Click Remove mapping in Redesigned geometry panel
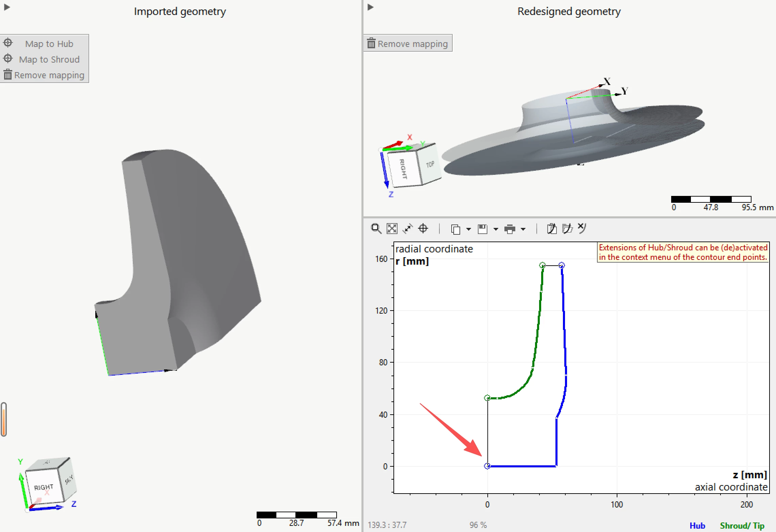The height and width of the screenshot is (532, 776). 408,44
